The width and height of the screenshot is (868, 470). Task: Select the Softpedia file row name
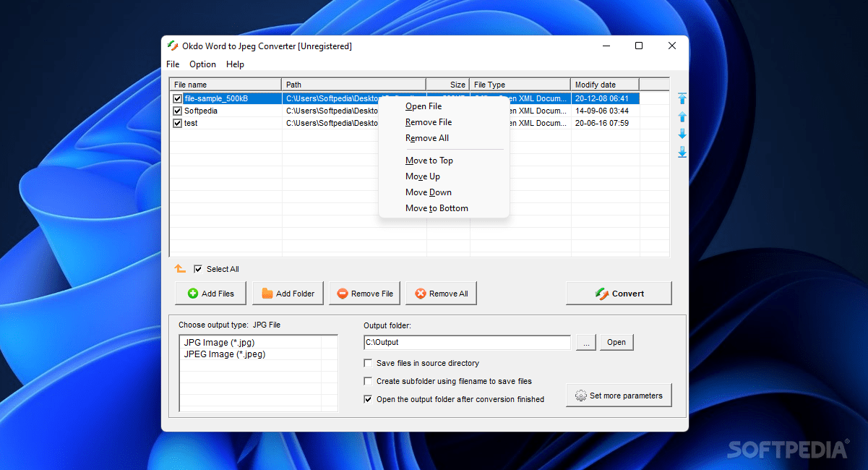[x=201, y=111]
